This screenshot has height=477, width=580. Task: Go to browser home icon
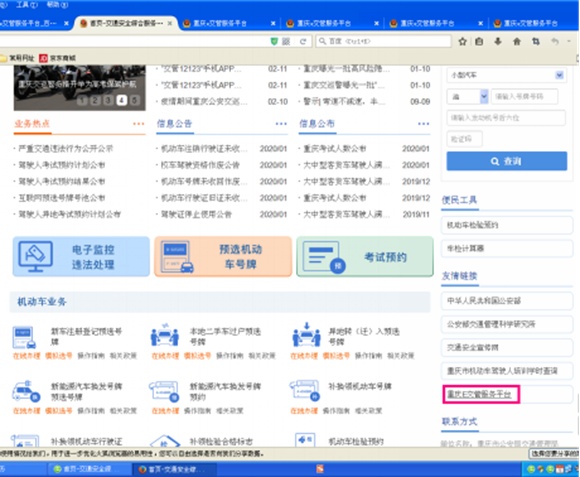click(517, 41)
